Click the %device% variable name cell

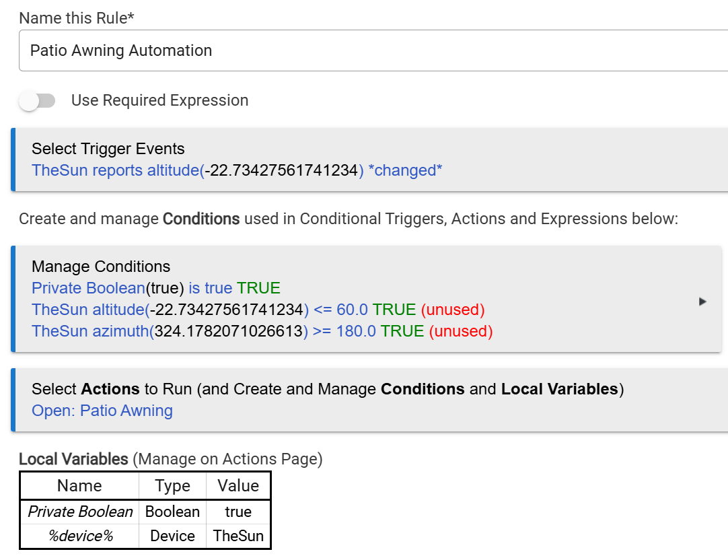pos(80,536)
